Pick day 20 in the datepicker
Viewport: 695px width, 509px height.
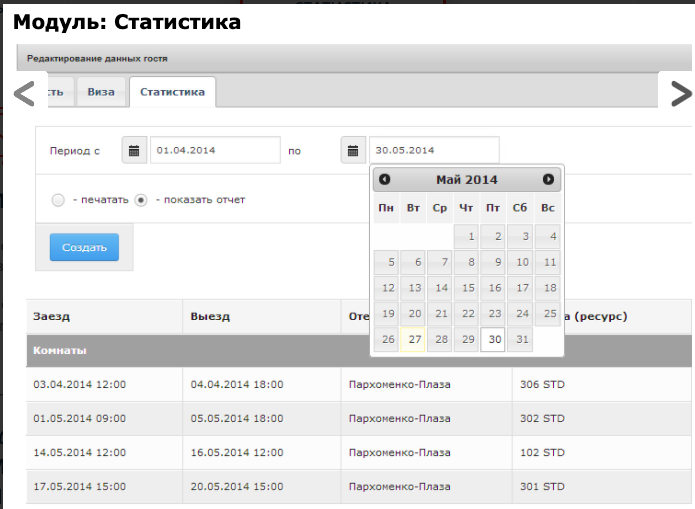(413, 313)
